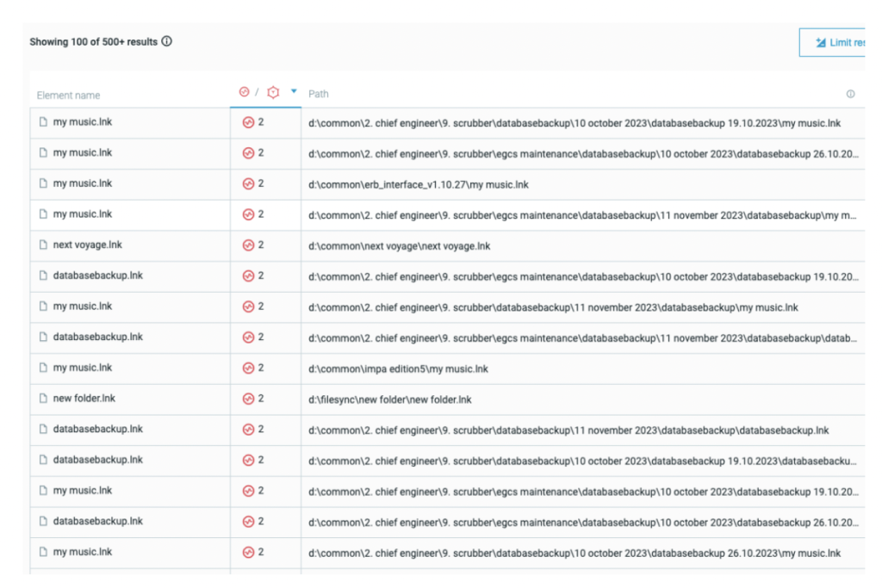Click the info icon beside the results count
This screenshot has height=588, width=882.
coord(167,41)
